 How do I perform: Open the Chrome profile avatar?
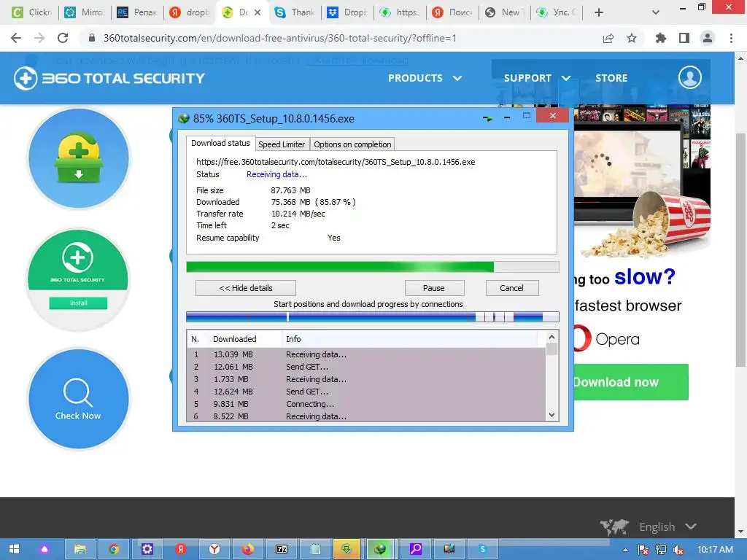(x=708, y=38)
